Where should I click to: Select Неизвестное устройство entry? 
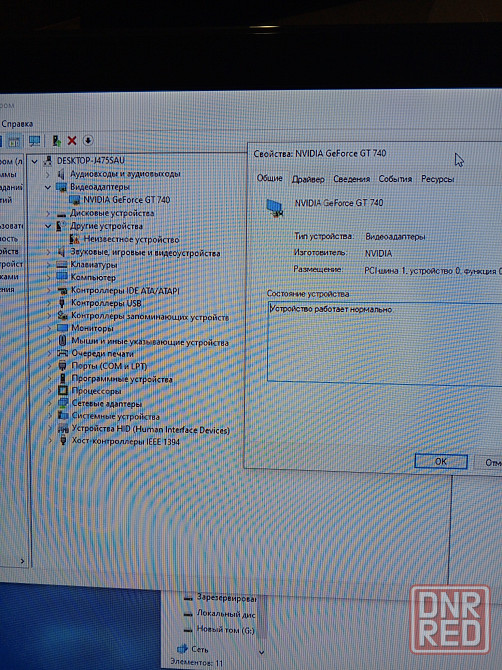point(131,239)
